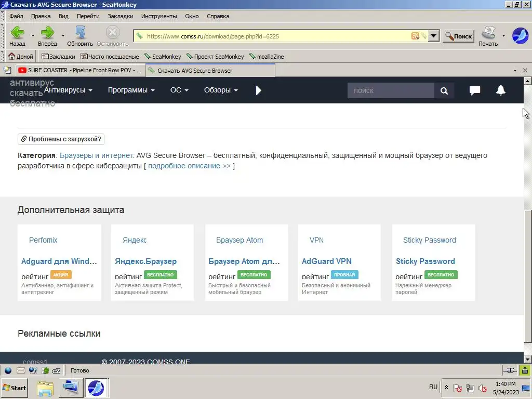The image size is (532, 399).
Task: Open the Часто посещаемые folder
Action: click(x=110, y=56)
